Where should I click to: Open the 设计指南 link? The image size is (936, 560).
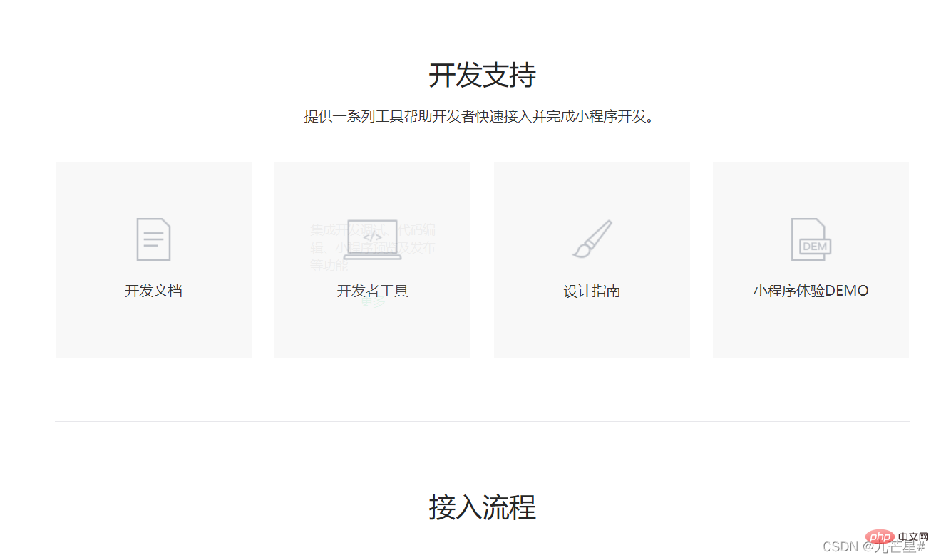pos(592,291)
